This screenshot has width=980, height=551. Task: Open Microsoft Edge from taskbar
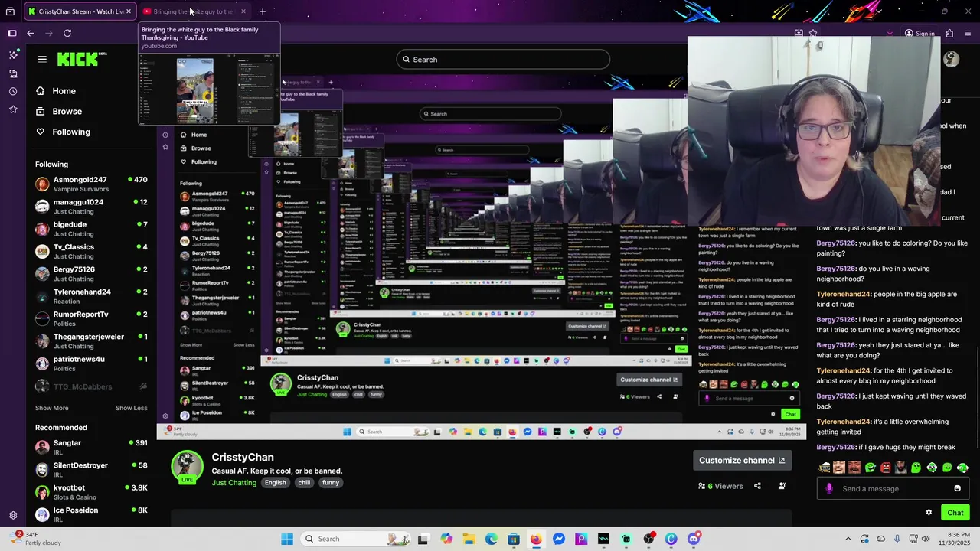coord(491,539)
